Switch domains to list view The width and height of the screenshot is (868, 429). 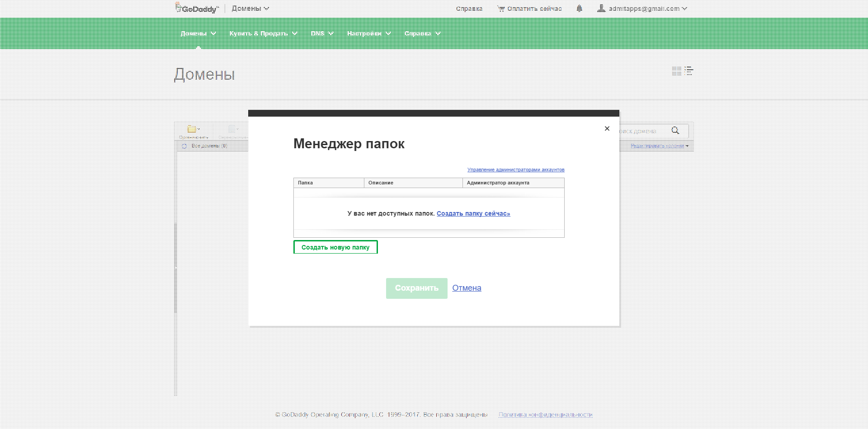point(689,71)
